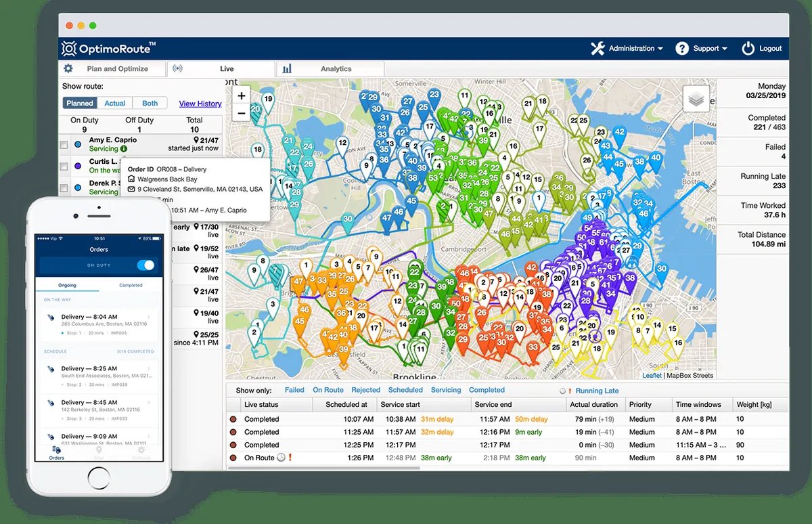Filter orders by Servicing
Screen dimensions: 812x524
point(446,390)
